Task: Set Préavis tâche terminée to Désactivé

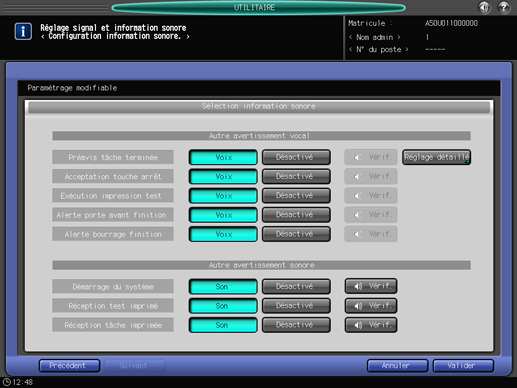Action: coord(296,157)
